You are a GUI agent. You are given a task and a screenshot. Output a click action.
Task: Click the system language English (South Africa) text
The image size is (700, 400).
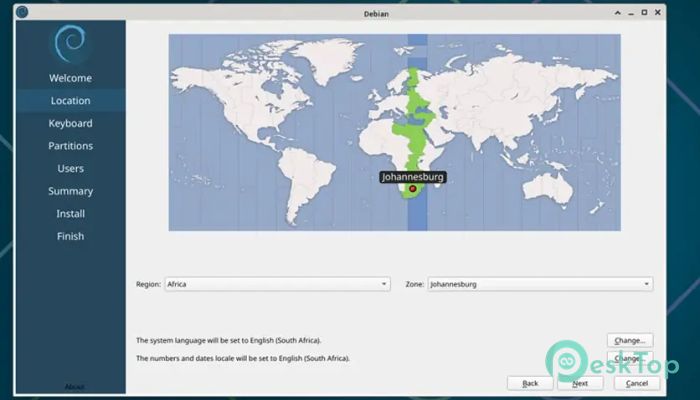click(x=229, y=340)
